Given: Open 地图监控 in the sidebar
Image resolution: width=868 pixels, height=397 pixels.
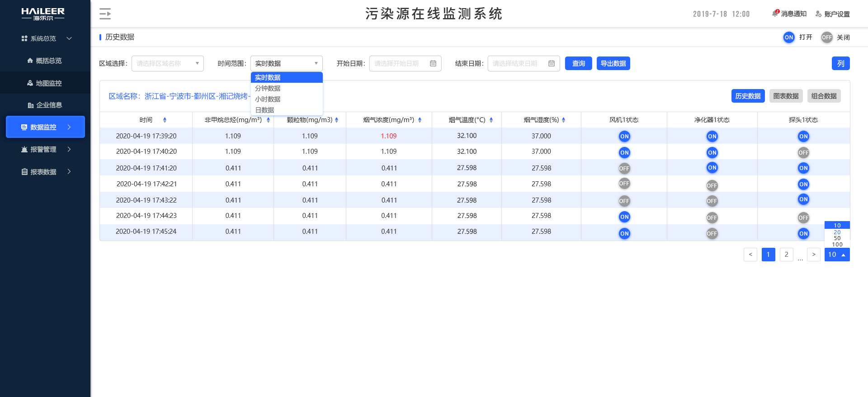Looking at the screenshot, I should tap(44, 83).
